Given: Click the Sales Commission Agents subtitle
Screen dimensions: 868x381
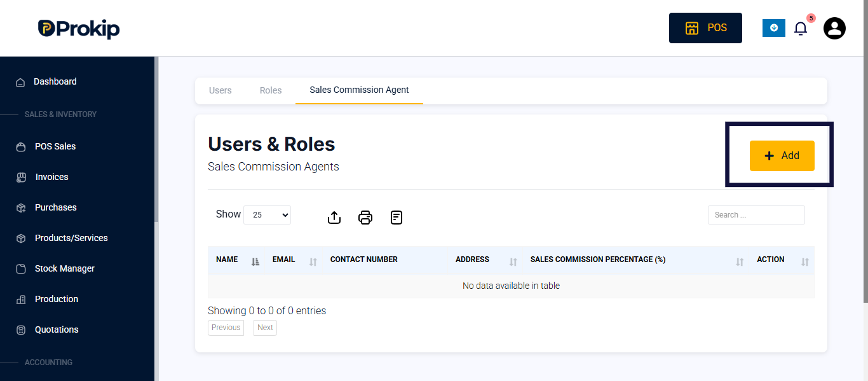Looking at the screenshot, I should [x=273, y=167].
